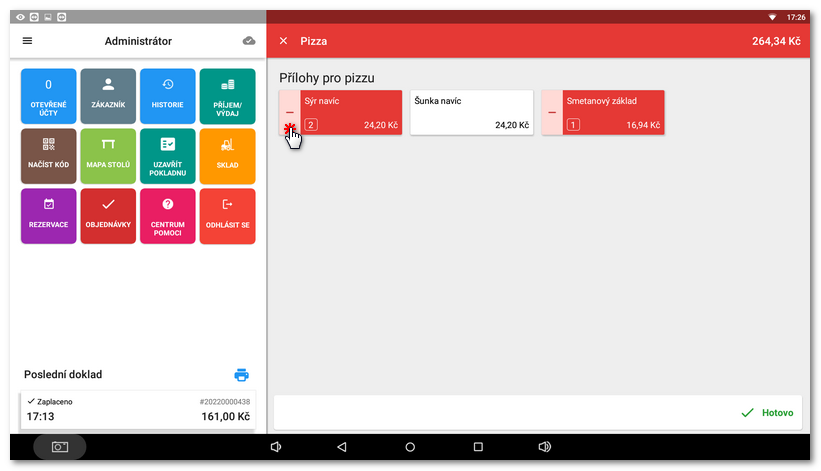Close the Pizza dialog with X
The image size is (821, 471).
[283, 41]
